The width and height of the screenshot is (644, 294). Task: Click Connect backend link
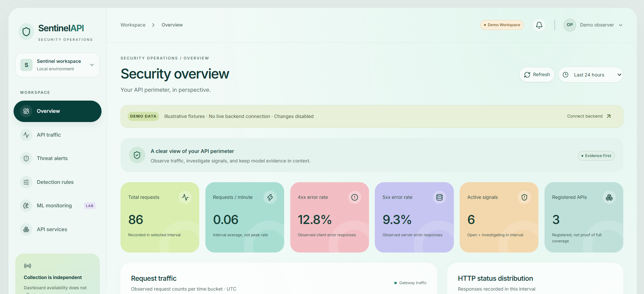(x=589, y=116)
